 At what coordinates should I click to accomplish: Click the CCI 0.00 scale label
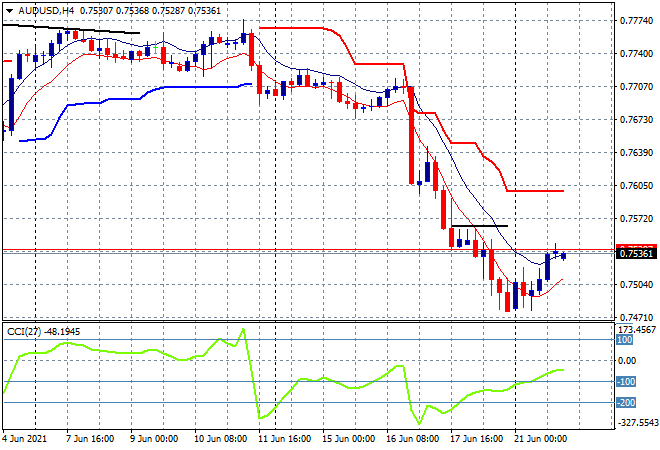(627, 361)
